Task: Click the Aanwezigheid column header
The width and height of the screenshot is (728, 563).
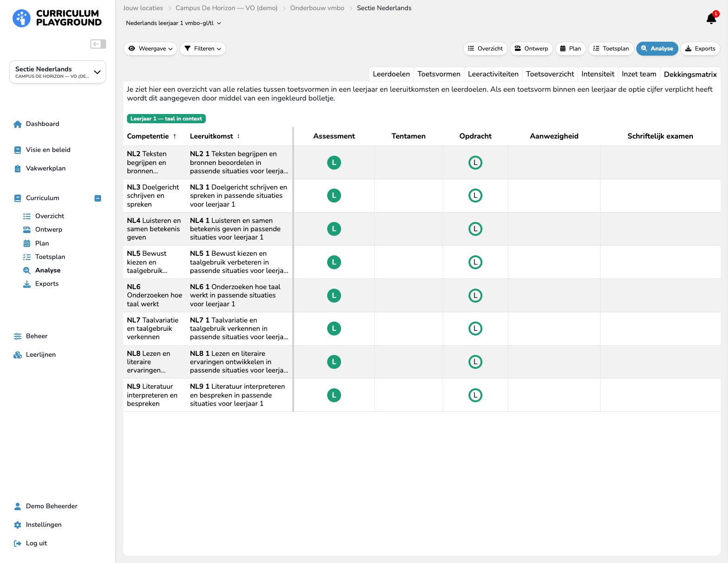Action: 554,136
